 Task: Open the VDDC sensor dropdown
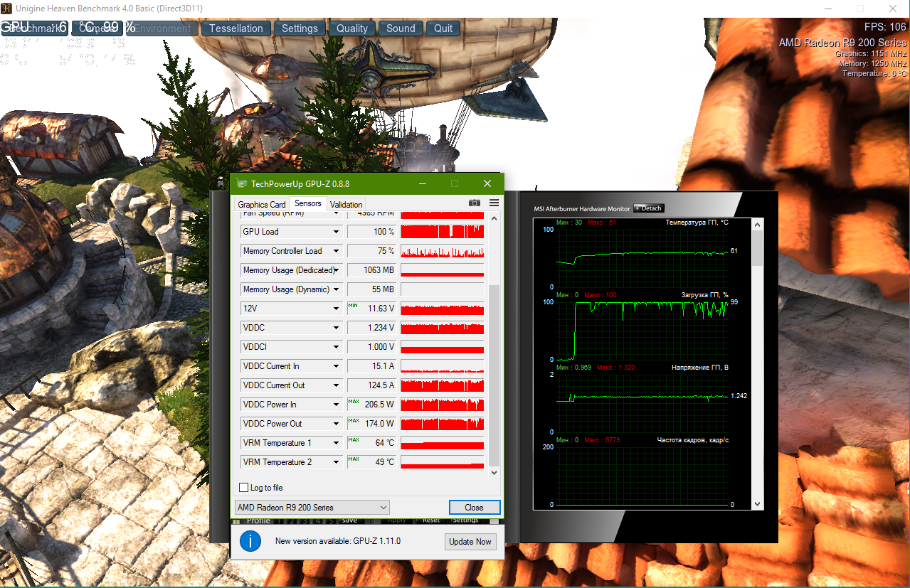[337, 328]
